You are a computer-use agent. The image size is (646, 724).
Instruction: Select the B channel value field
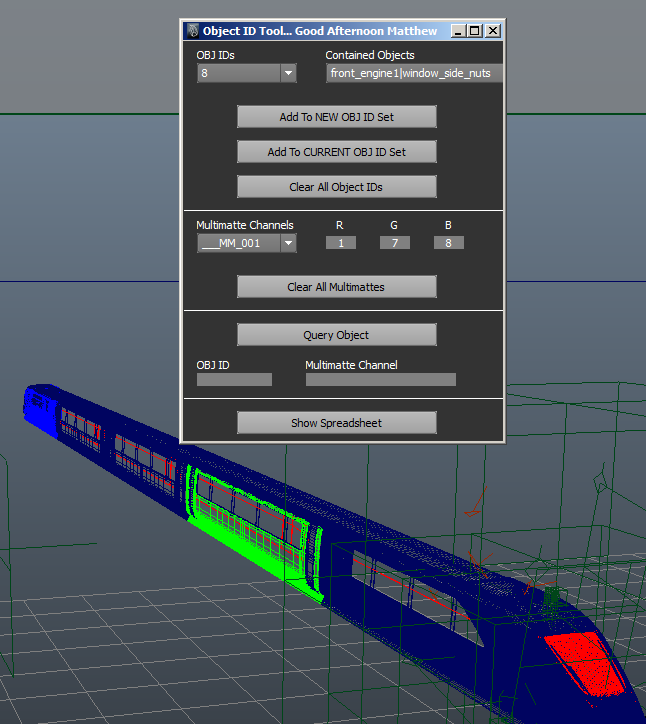pyautogui.click(x=448, y=243)
